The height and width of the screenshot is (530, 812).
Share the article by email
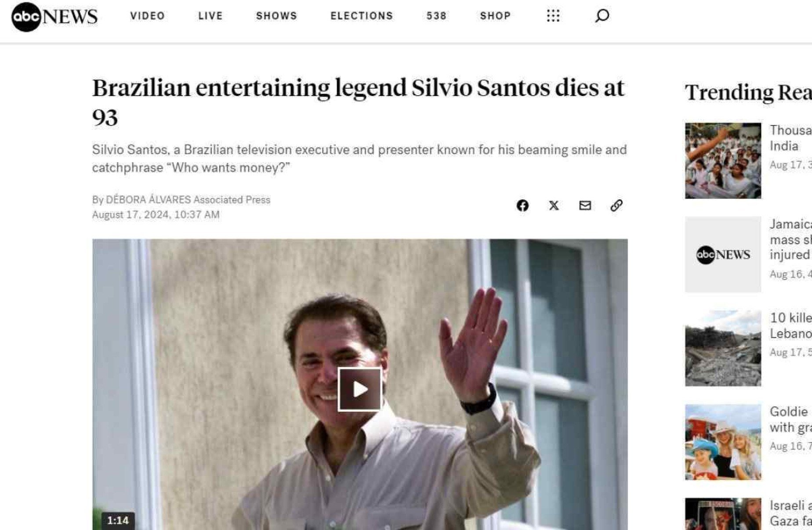point(585,206)
